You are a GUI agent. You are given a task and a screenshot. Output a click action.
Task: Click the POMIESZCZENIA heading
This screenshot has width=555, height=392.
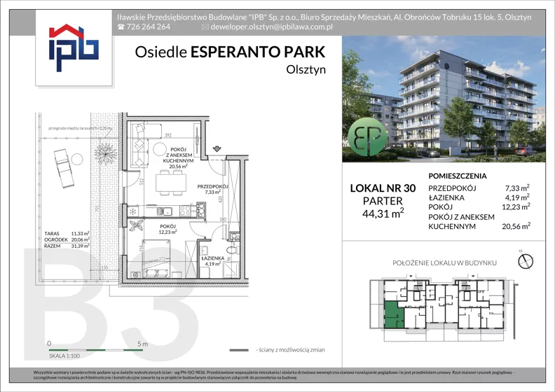pyautogui.click(x=458, y=176)
